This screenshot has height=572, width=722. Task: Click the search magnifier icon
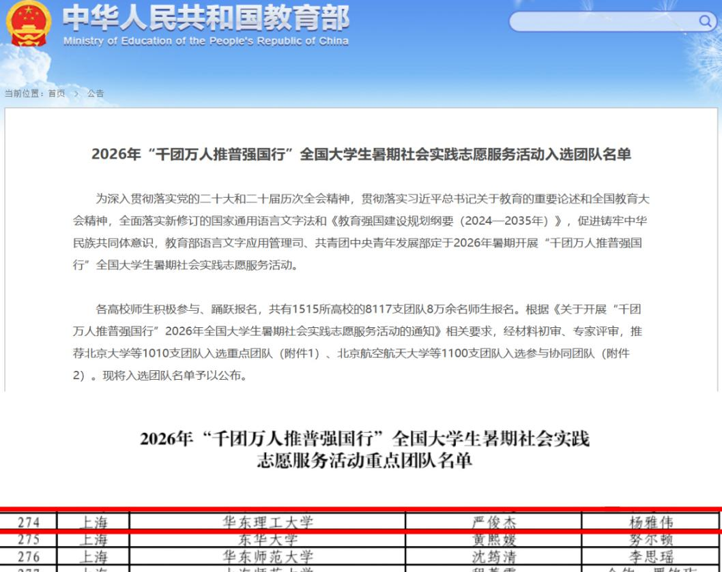pos(705,21)
